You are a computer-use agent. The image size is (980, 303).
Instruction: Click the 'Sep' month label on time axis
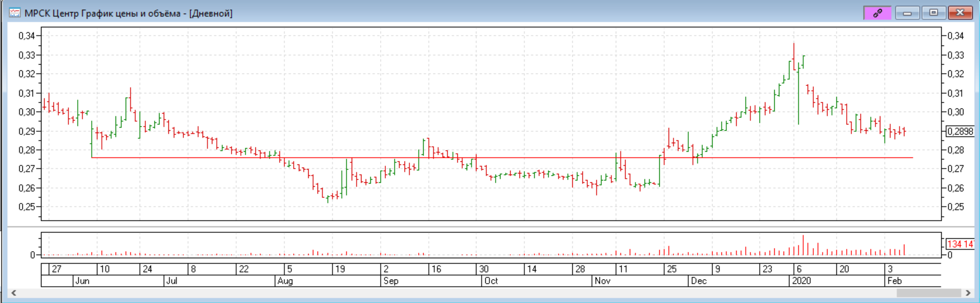click(x=391, y=281)
